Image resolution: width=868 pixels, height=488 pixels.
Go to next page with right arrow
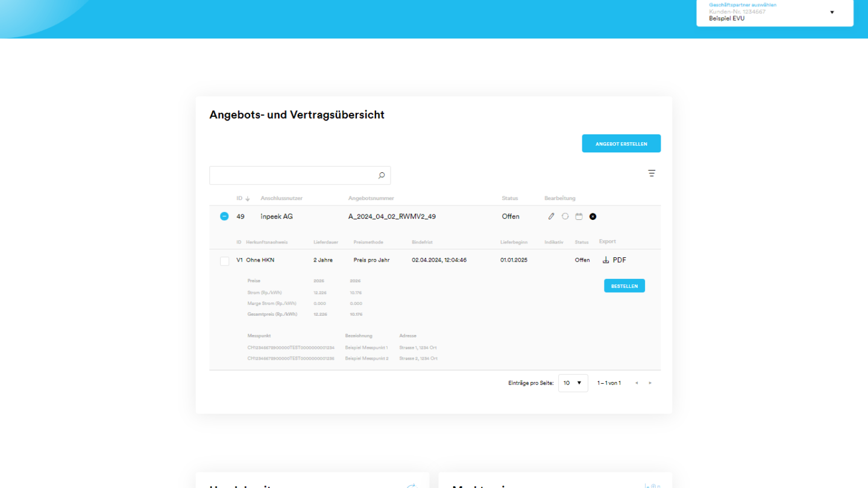coord(650,383)
